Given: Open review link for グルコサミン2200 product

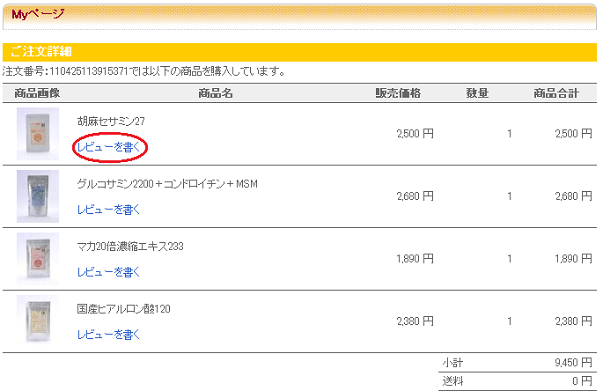Looking at the screenshot, I should 108,210.
